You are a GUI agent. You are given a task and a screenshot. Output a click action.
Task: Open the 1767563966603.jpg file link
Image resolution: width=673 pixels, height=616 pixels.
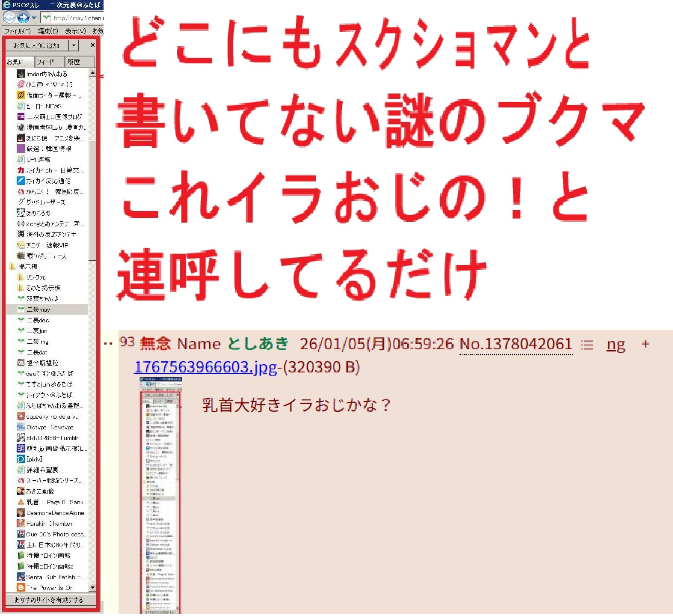tap(205, 367)
